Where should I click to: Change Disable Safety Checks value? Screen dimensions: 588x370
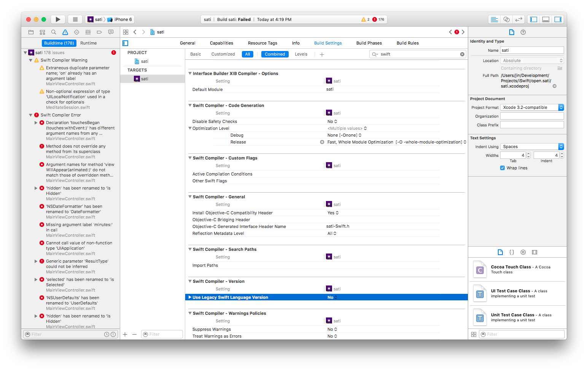click(x=332, y=121)
